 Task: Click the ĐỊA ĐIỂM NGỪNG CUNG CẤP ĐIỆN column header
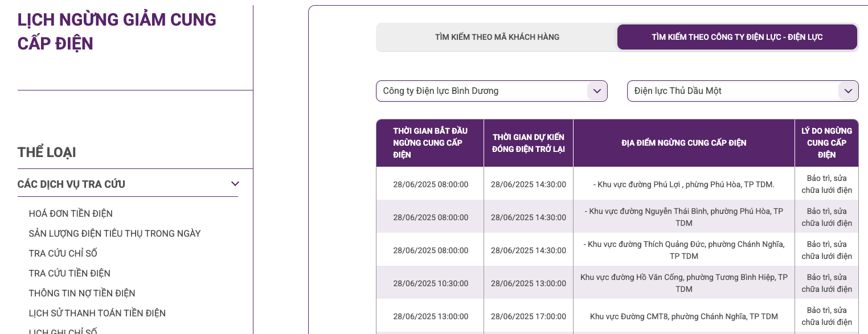(683, 143)
